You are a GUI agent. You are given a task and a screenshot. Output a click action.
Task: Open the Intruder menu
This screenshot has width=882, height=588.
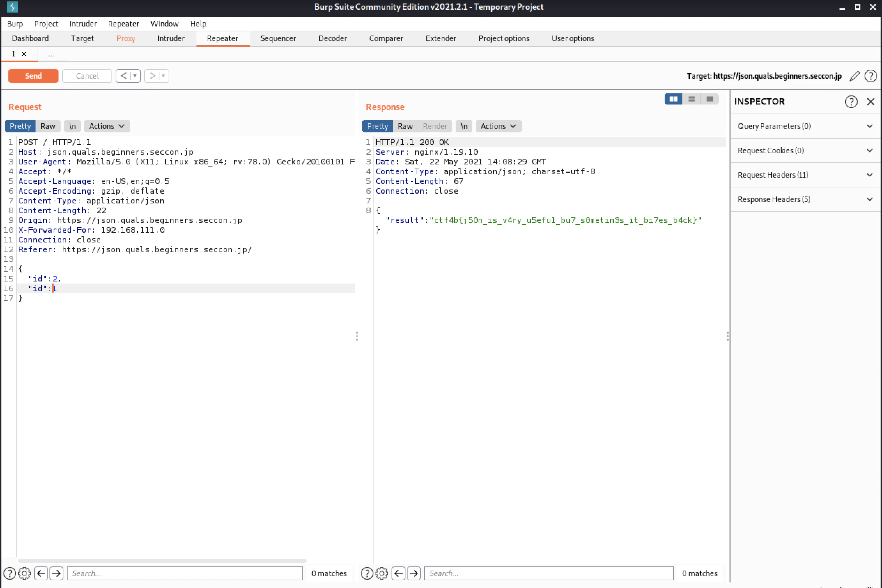pos(83,24)
